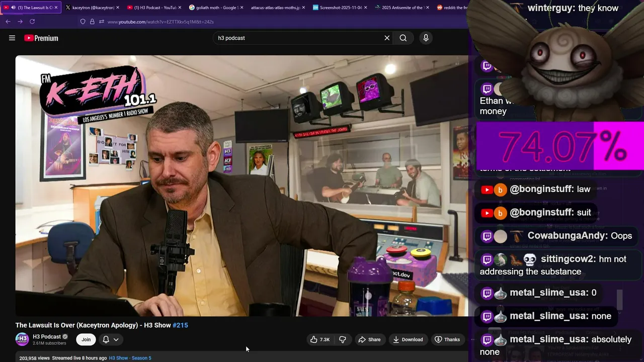Open the YouTube hamburger guide menu

coord(12,38)
